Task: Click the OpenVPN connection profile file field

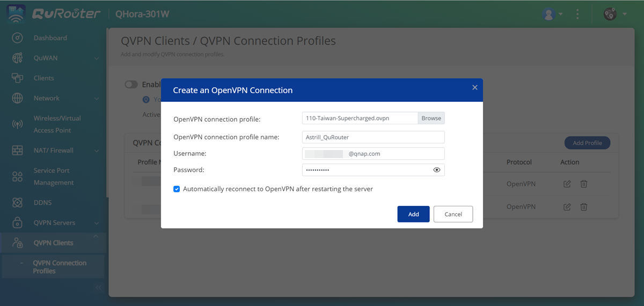Action: tap(360, 118)
